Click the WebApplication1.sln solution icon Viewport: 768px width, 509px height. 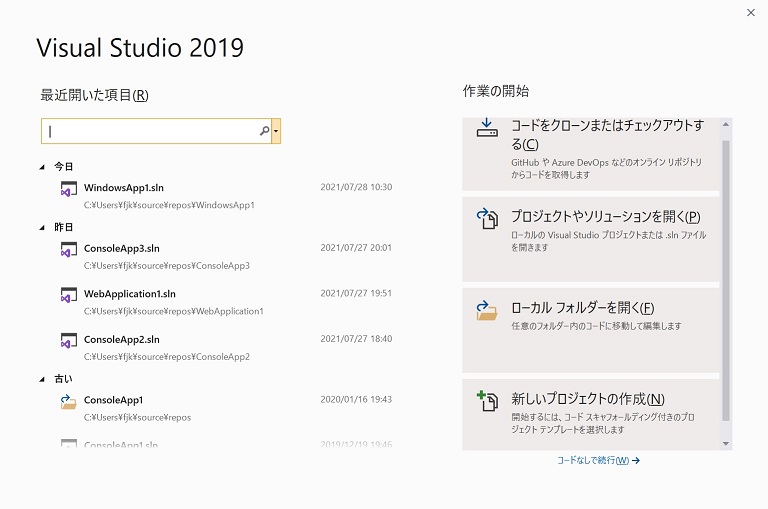pyautogui.click(x=69, y=295)
